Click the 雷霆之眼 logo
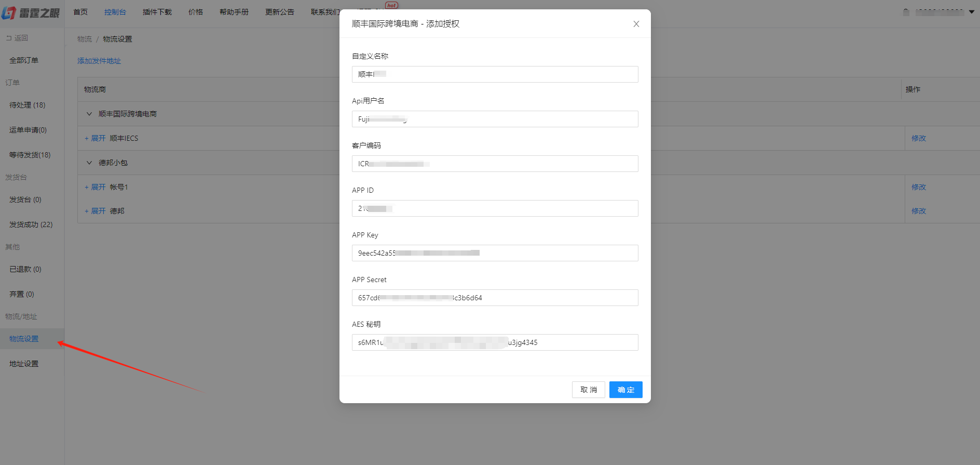The width and height of the screenshot is (980, 465). tap(31, 12)
